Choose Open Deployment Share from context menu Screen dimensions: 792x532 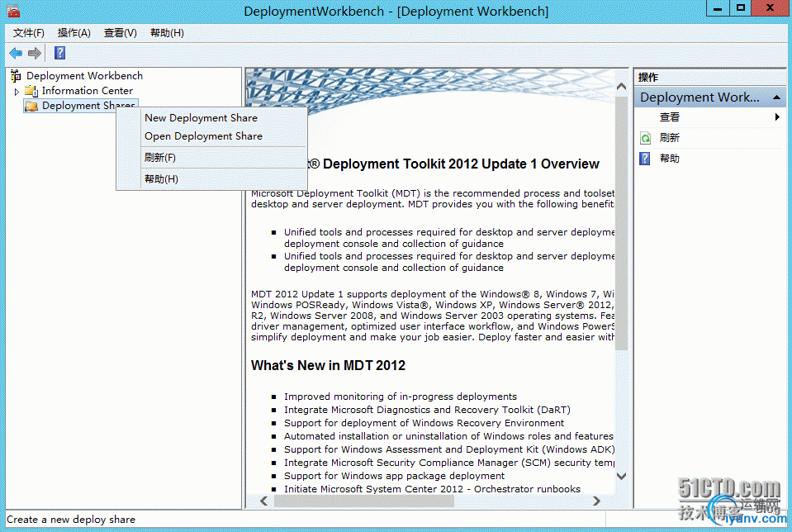pyautogui.click(x=203, y=136)
